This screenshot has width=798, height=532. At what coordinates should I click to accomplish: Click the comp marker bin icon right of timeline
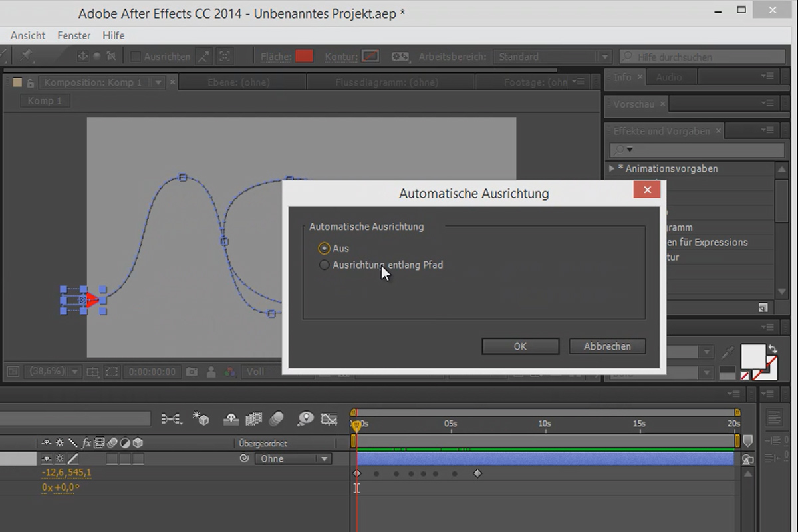pyautogui.click(x=748, y=441)
